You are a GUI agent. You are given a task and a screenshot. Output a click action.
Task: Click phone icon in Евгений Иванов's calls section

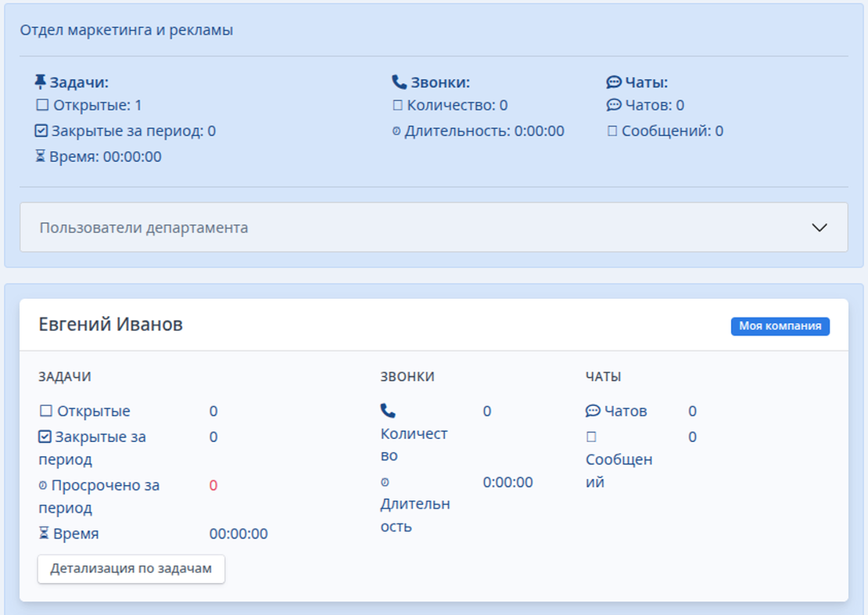(x=388, y=411)
